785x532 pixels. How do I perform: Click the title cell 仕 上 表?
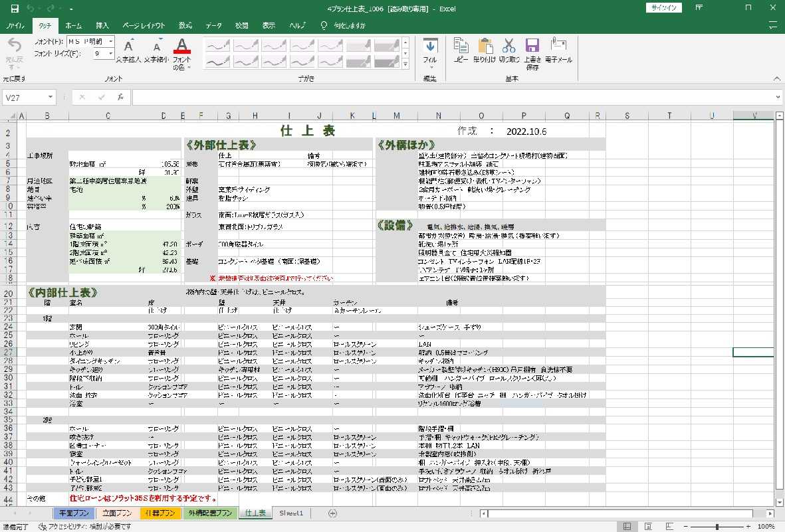(x=307, y=131)
